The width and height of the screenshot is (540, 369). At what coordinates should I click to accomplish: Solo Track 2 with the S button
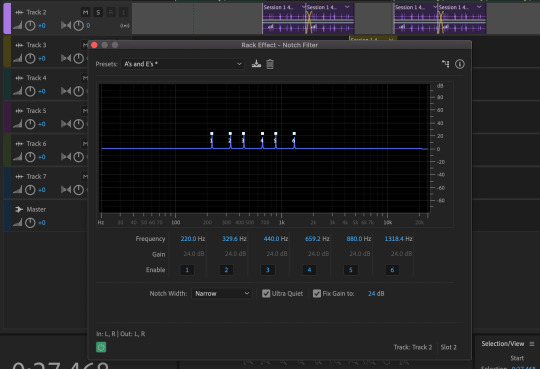pos(98,13)
